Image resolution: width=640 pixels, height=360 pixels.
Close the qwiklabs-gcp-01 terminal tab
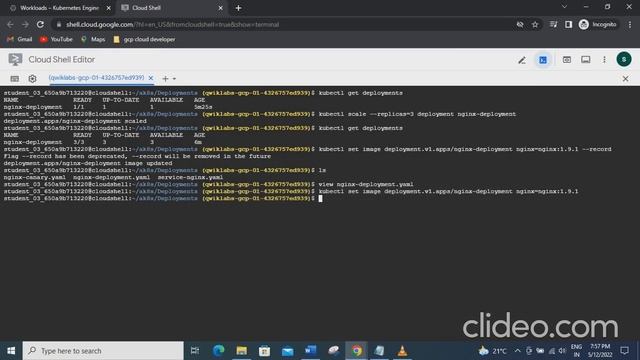click(151, 78)
